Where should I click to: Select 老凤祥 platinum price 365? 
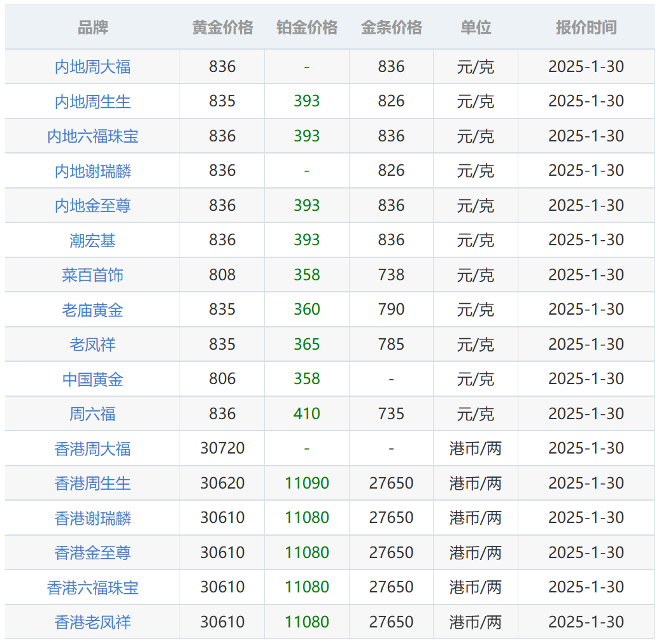click(x=307, y=344)
